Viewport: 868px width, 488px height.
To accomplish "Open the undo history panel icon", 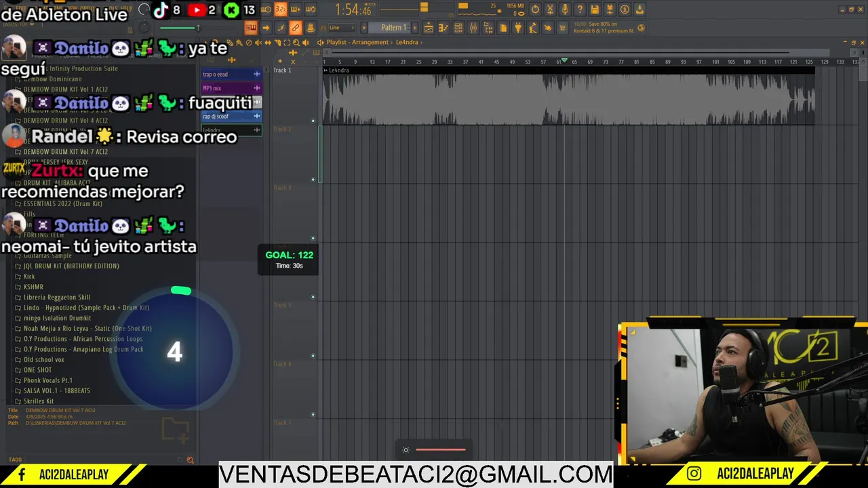I will 535,9.
